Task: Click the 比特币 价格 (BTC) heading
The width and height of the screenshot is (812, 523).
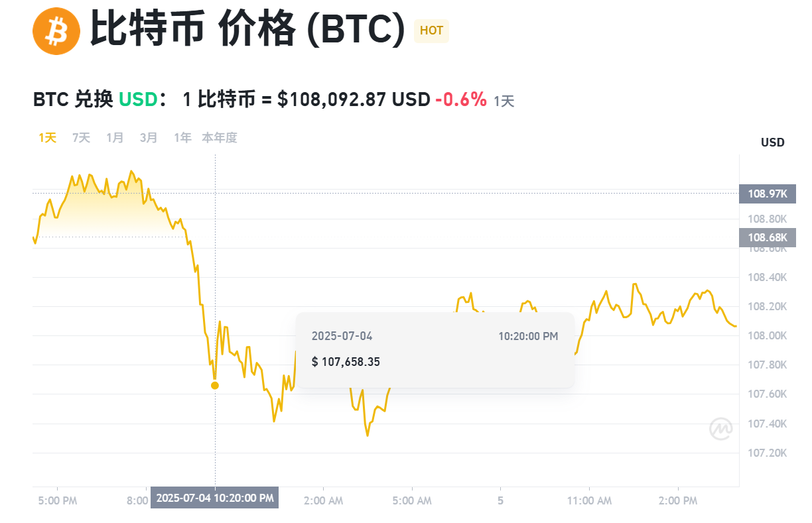Action: 247,29
